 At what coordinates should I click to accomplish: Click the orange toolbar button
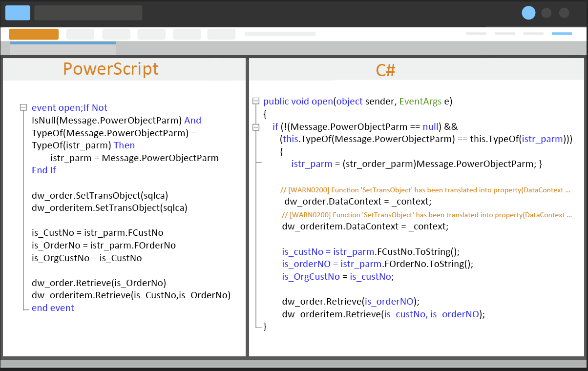click(x=34, y=34)
